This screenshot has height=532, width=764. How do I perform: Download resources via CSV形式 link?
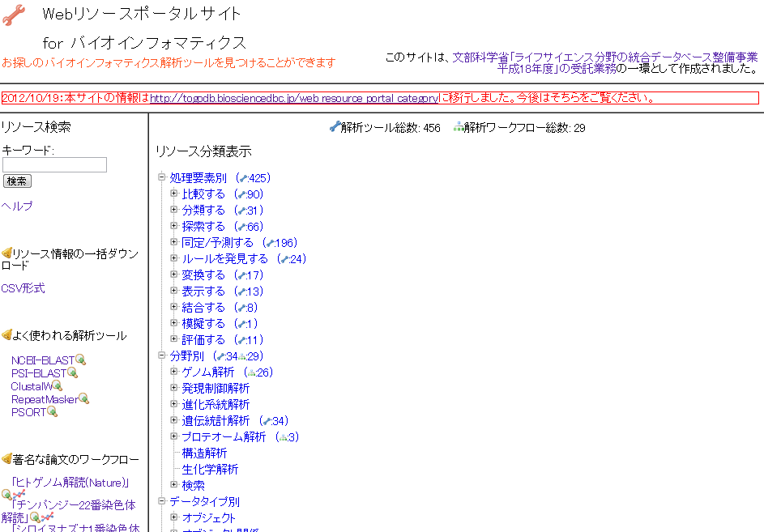pyautogui.click(x=23, y=288)
